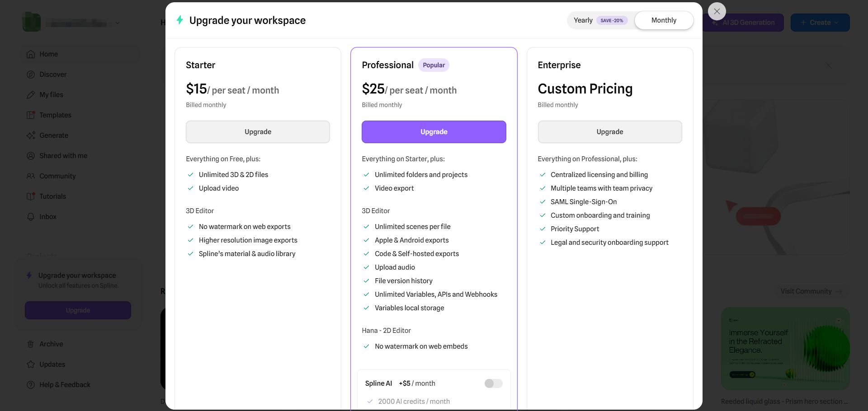Image resolution: width=868 pixels, height=411 pixels.
Task: Open Archive in the sidebar
Action: 80,344
